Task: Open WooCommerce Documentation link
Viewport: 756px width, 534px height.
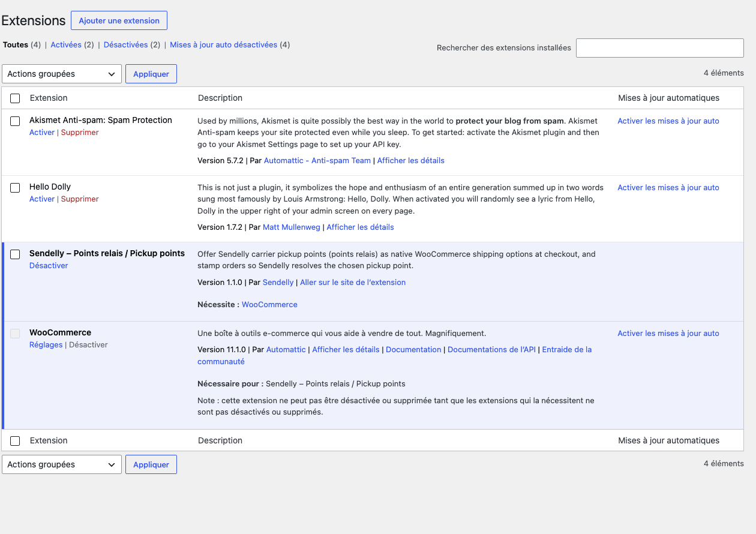Action: [413, 349]
